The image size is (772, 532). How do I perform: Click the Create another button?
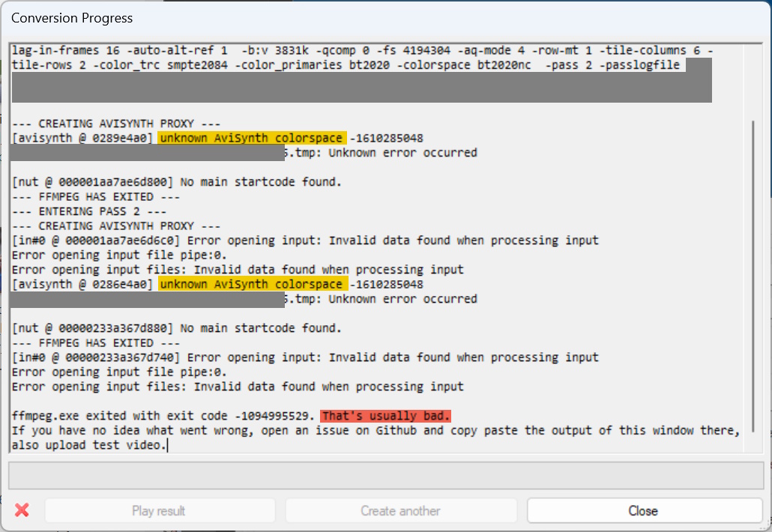click(401, 511)
